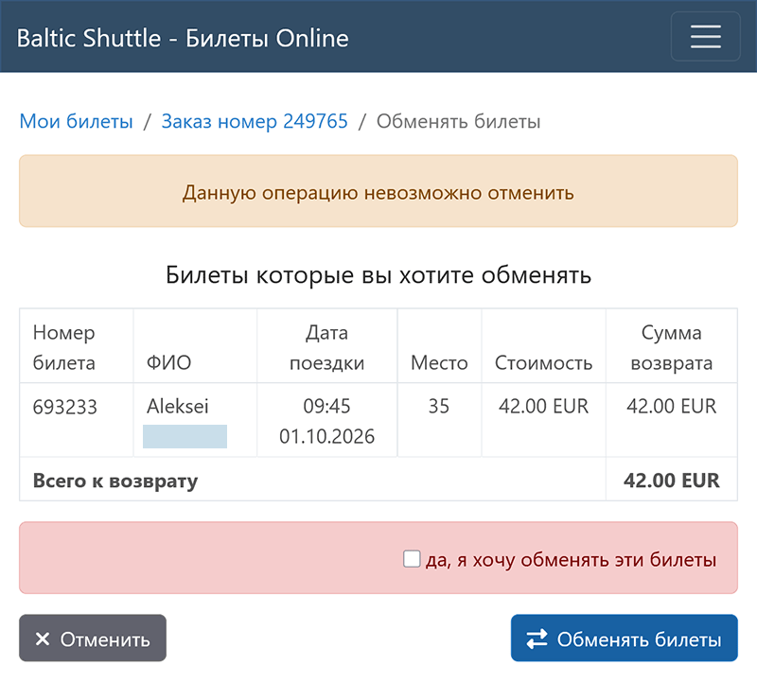The width and height of the screenshot is (757, 700).
Task: Click the 42.00 EUR refund amount in ticket row
Action: 671,406
